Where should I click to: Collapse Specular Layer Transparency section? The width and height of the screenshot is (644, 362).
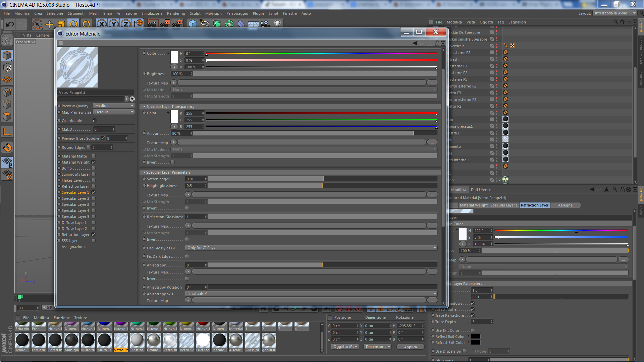tap(144, 107)
